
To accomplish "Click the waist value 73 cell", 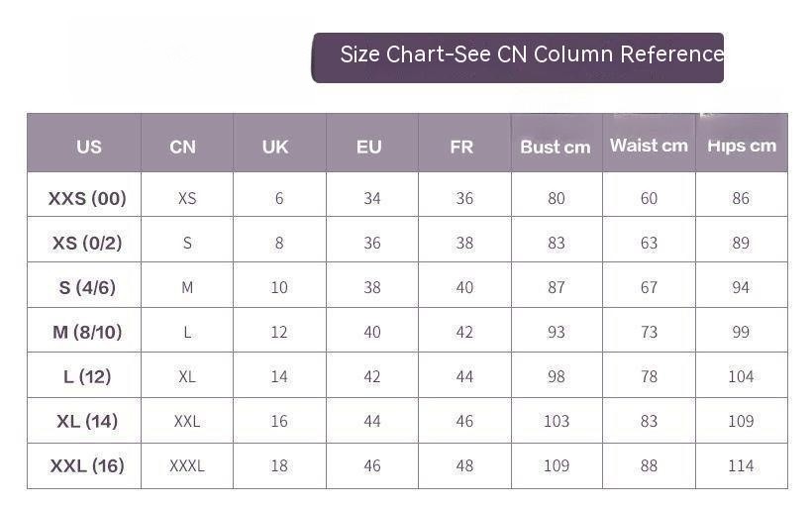I will point(649,331).
